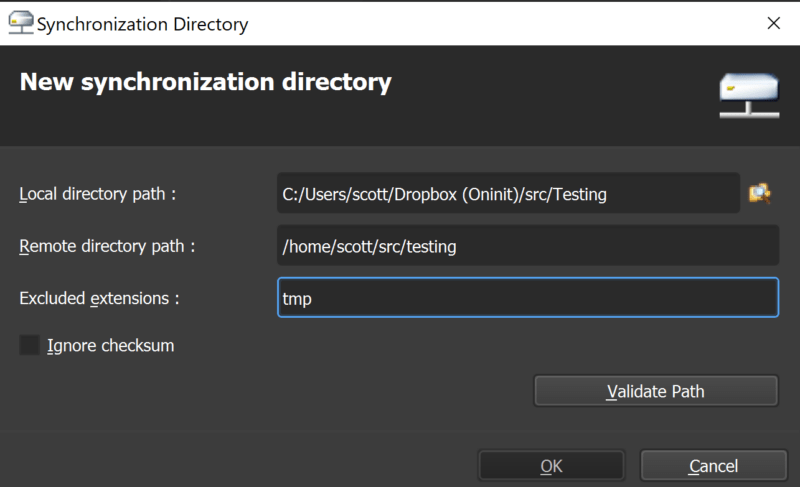Select the Excluded extensions text box
This screenshot has height=487, width=800.
click(x=528, y=298)
